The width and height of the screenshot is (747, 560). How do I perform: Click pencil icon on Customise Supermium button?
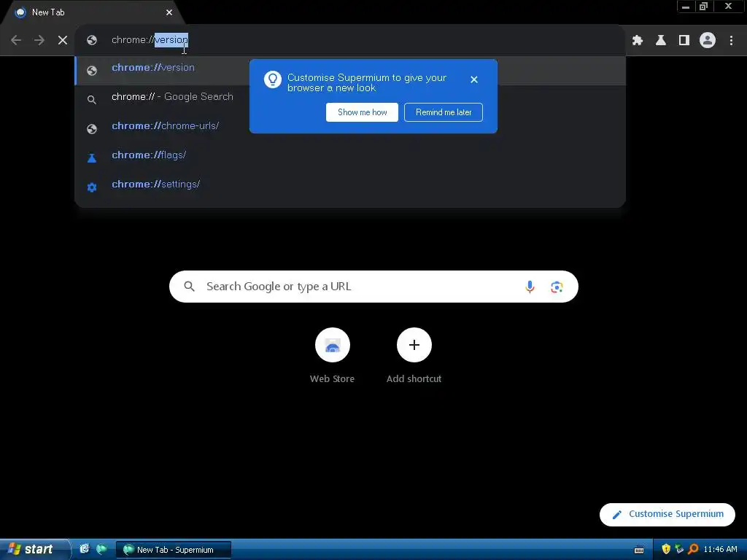(x=617, y=515)
